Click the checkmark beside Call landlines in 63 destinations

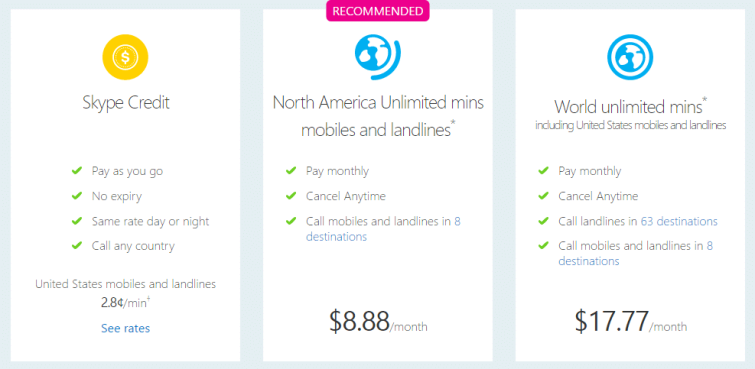click(543, 221)
